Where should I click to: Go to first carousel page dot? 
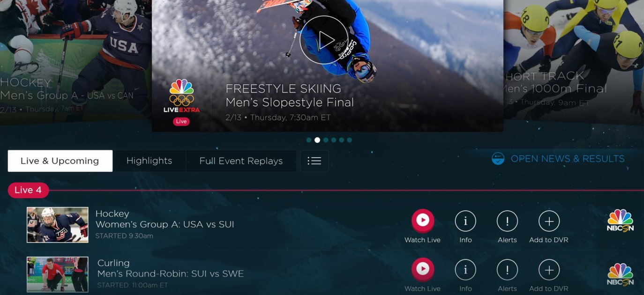[x=309, y=140]
